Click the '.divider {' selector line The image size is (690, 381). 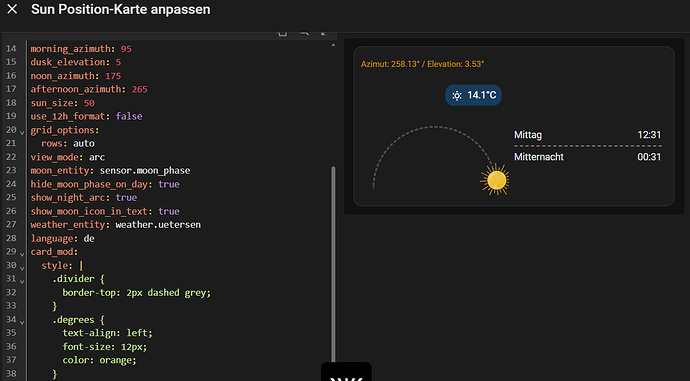(x=78, y=279)
